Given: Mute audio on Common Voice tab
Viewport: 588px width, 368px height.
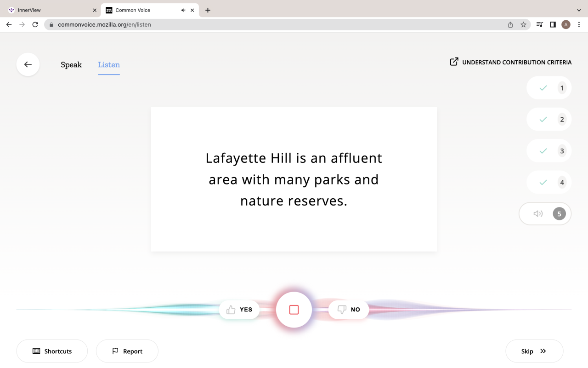Looking at the screenshot, I should pos(183,10).
